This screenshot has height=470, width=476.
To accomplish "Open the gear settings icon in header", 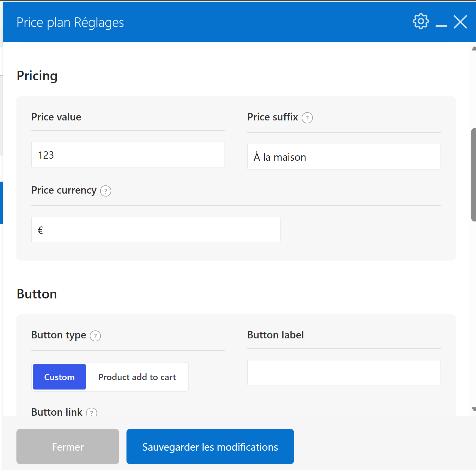I will click(x=421, y=21).
